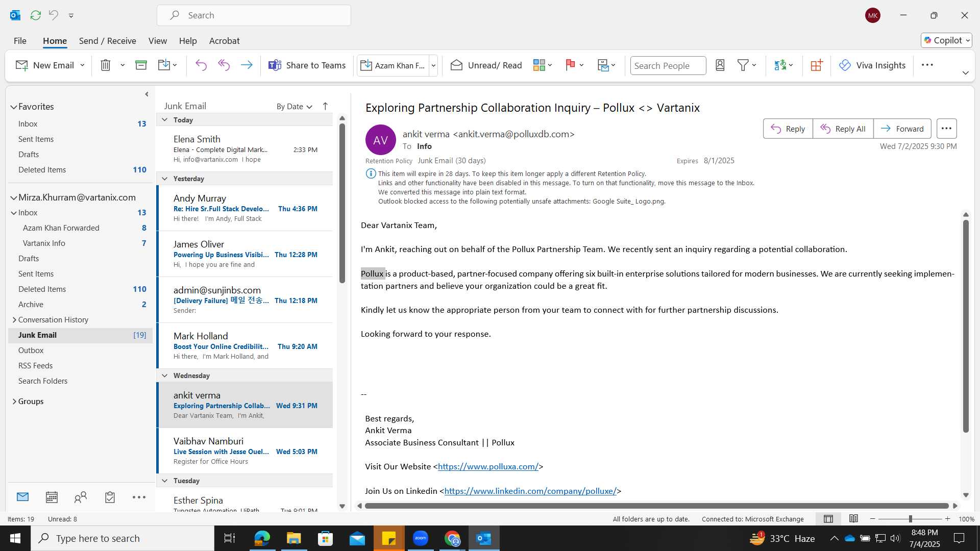
Task: Click the zoom in plus button
Action: (948, 519)
